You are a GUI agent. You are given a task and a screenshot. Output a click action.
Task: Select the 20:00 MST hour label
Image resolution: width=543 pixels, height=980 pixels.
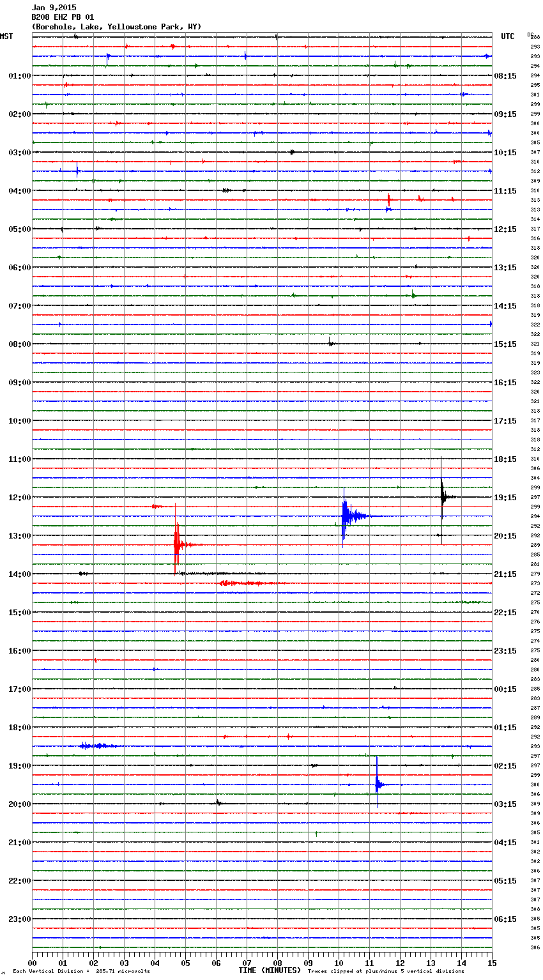click(x=20, y=804)
